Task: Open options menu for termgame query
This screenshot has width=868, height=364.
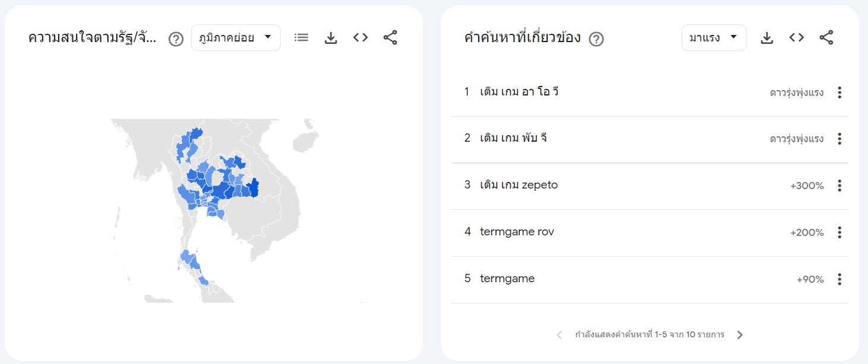Action: [x=840, y=279]
